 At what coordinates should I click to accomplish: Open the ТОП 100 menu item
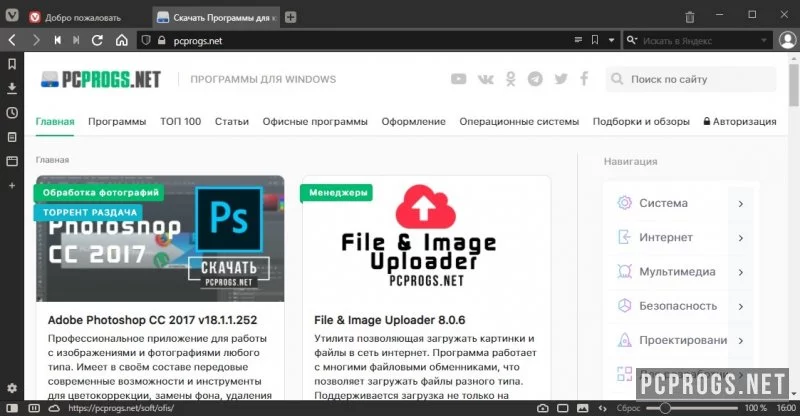pyautogui.click(x=181, y=121)
